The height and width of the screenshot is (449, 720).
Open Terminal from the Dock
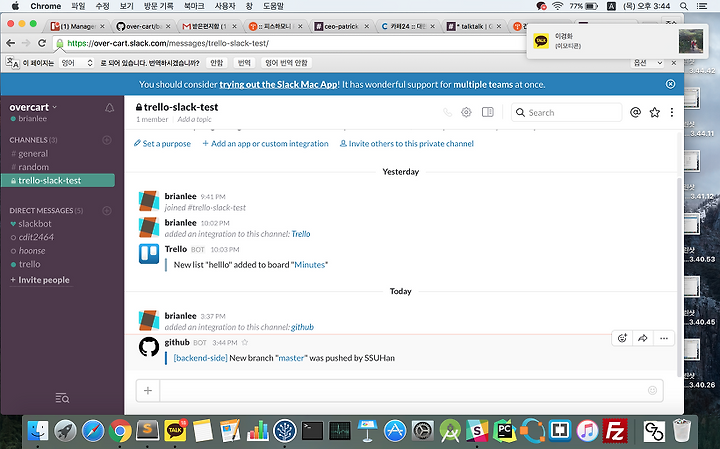pos(313,431)
